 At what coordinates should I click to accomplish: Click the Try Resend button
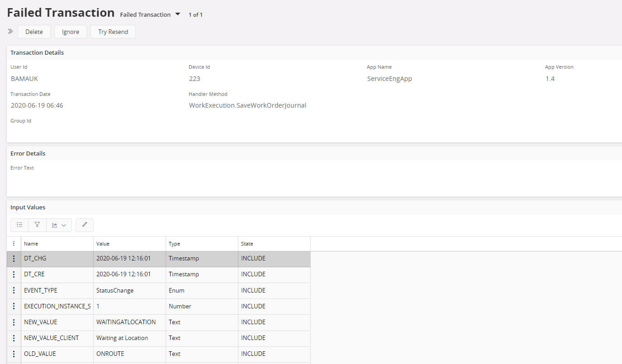coord(113,32)
